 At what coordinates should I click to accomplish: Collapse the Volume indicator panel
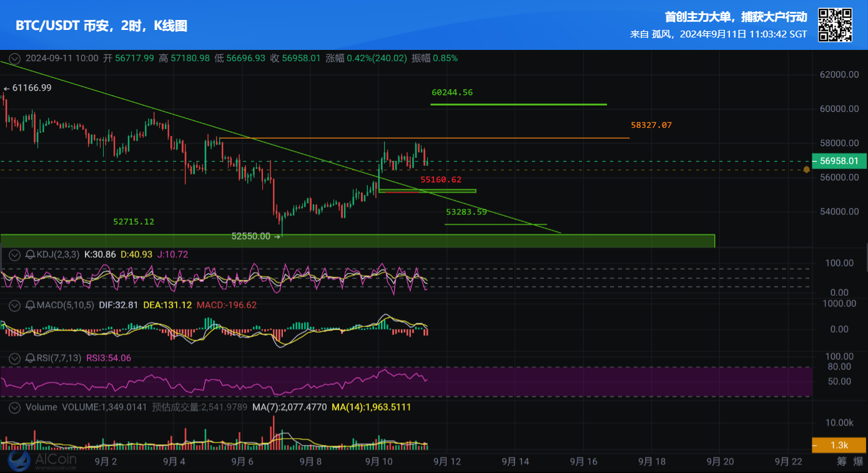(13, 407)
